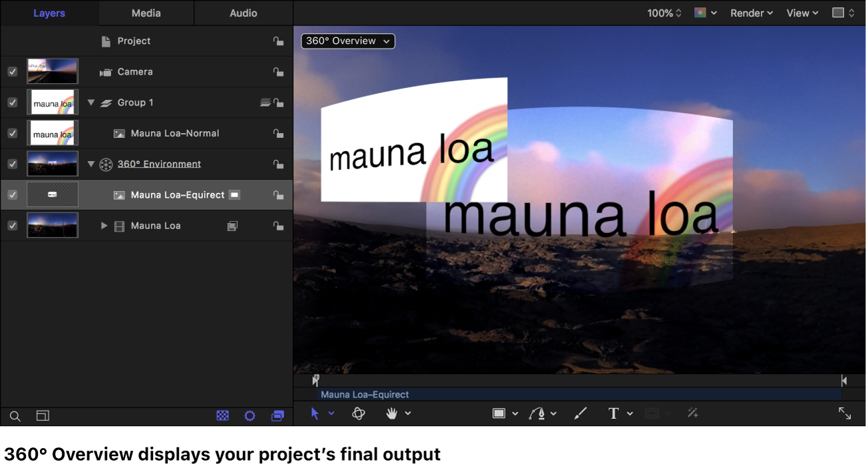The image size is (868, 466).
Task: Disable the Mauna Loa-Equirect layer checkbox
Action: coord(12,194)
